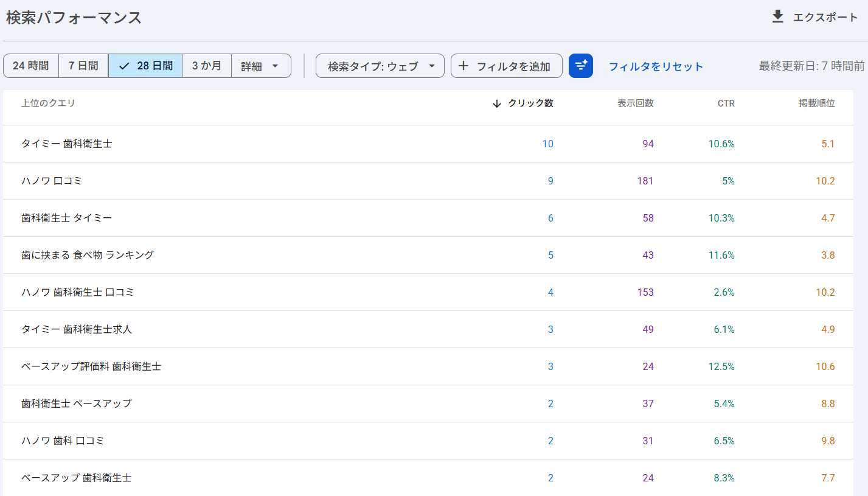Sort by 表示回数 column header

[636, 103]
